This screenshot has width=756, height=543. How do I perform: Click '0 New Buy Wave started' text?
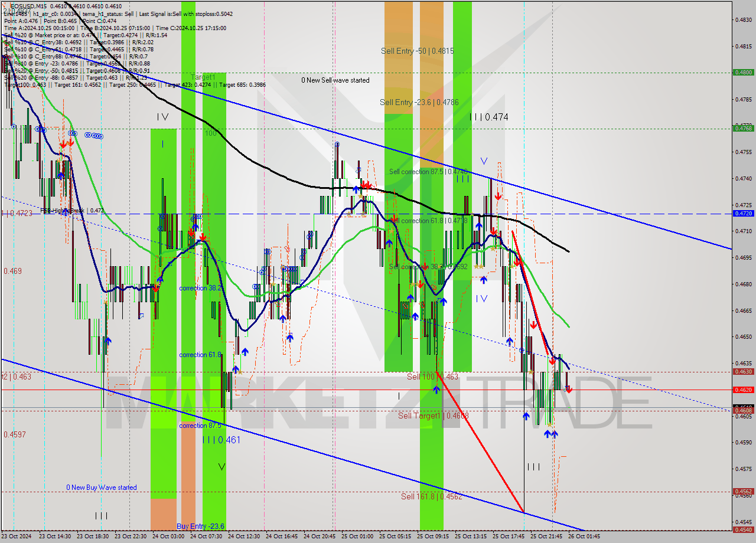point(102,488)
